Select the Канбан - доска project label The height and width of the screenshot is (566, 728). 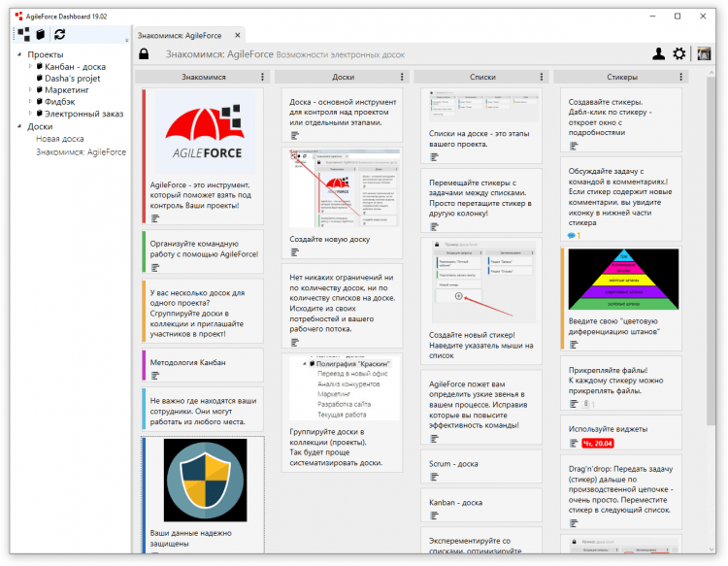(75, 67)
